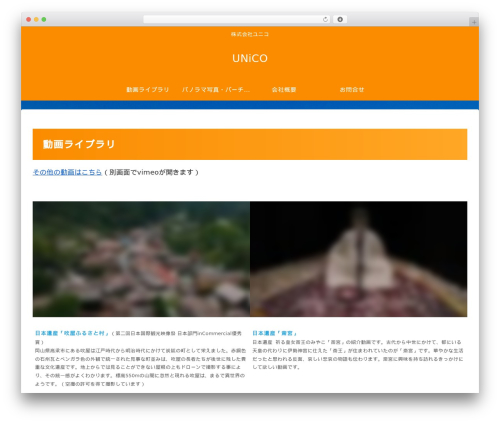Click the green maximize window button
The image size is (500, 423).
(44, 19)
